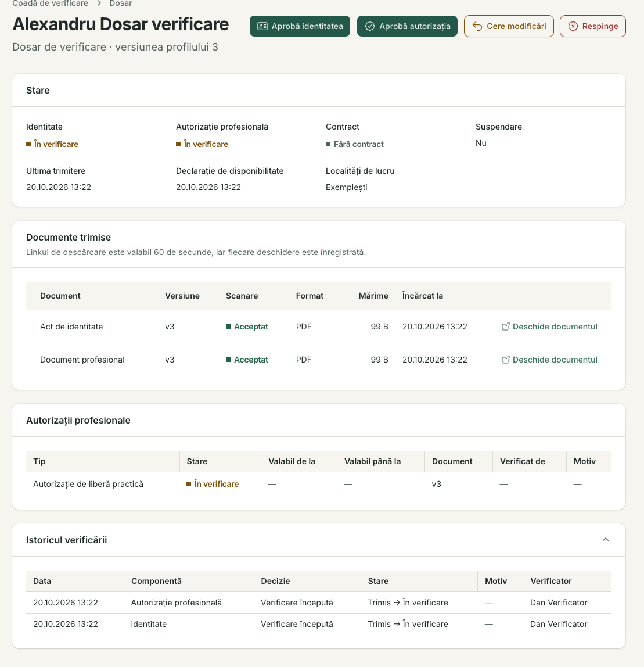Click the Componentă column header

pos(156,581)
